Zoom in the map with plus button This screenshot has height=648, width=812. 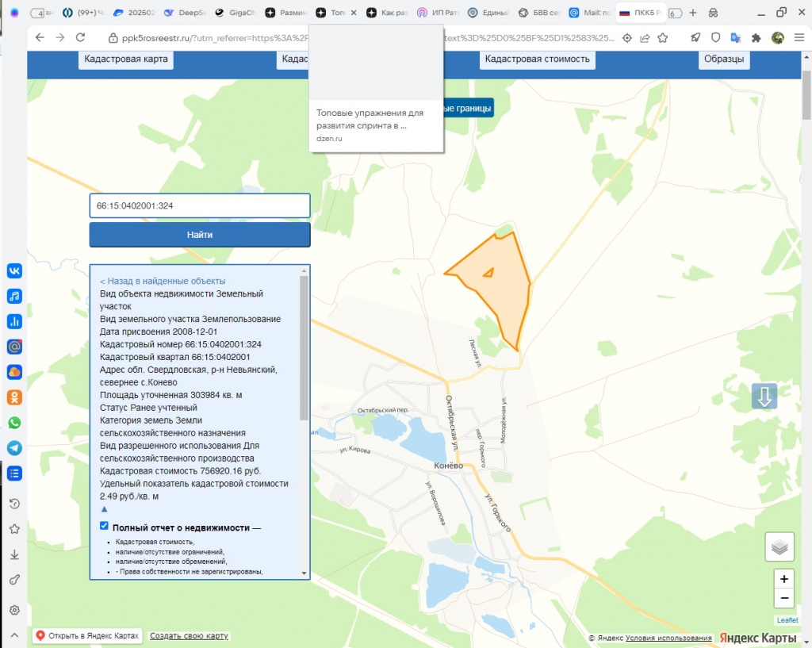click(x=783, y=579)
